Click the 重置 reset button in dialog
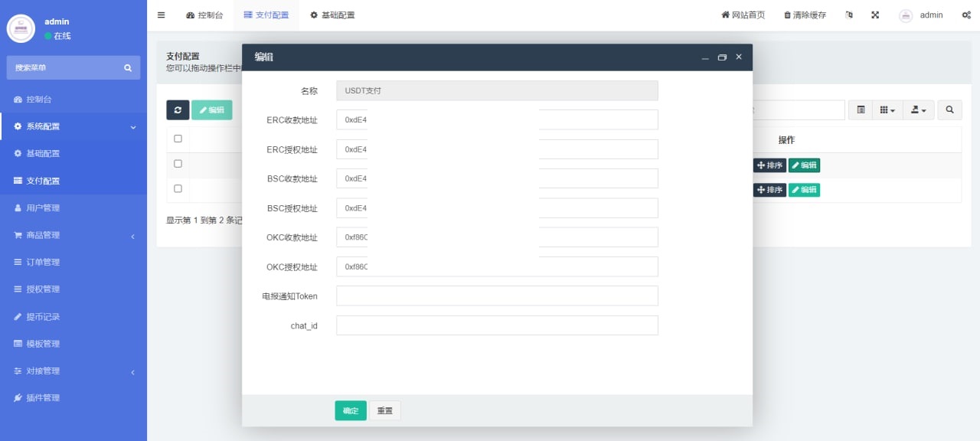 coord(385,410)
